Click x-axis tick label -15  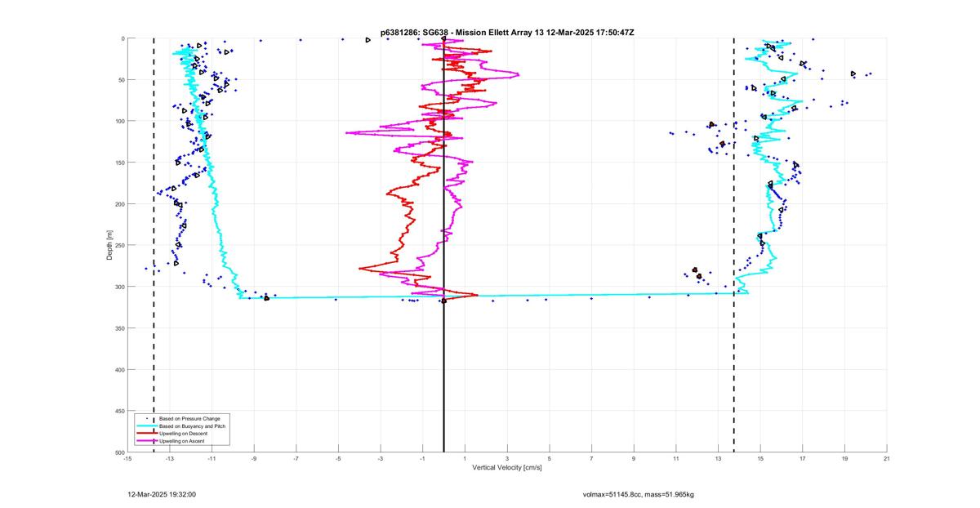click(x=127, y=458)
